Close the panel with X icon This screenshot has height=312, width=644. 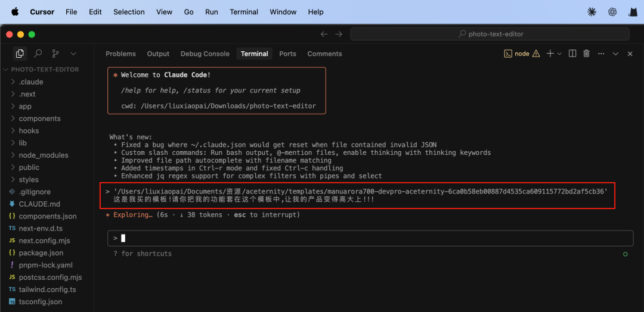[630, 54]
